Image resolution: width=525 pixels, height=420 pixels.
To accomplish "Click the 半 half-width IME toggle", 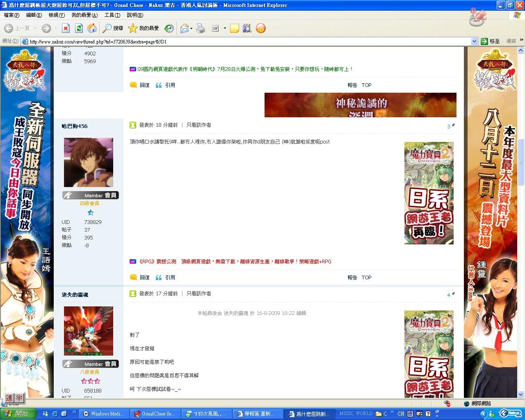I will tap(19, 398).
